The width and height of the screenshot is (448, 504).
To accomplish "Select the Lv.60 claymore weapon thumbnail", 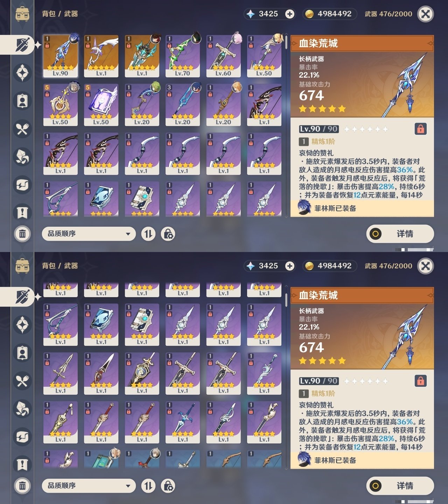I will coord(223,56).
